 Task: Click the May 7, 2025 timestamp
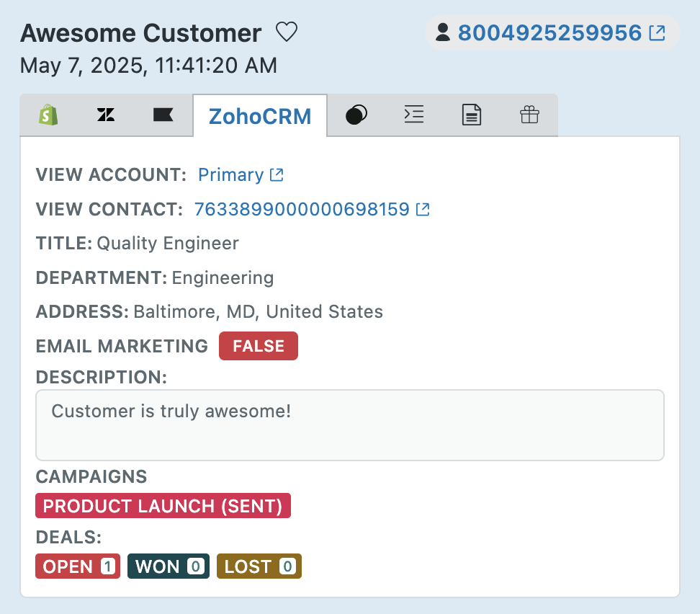148,66
